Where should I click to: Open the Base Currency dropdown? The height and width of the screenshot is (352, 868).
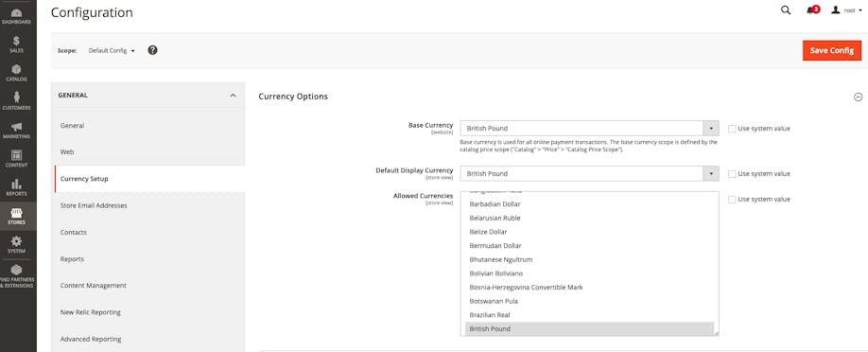click(589, 128)
